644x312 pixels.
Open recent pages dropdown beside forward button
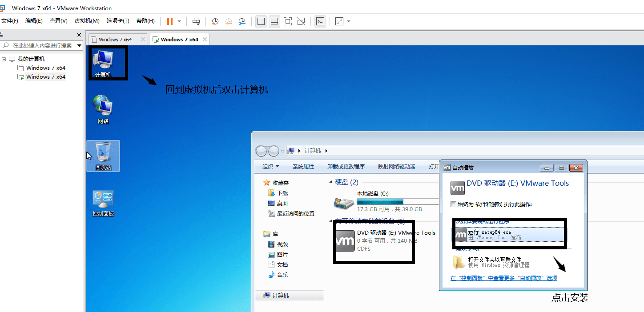(282, 151)
